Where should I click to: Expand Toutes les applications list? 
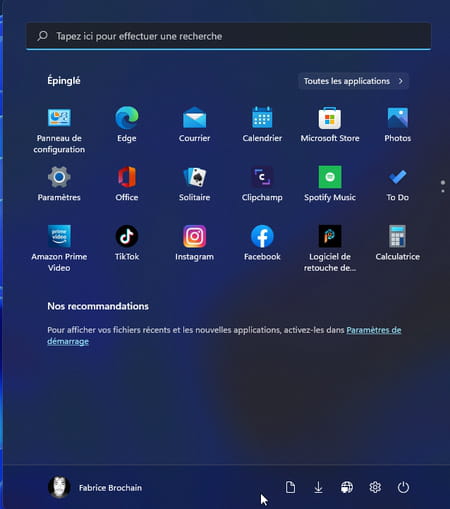point(353,81)
